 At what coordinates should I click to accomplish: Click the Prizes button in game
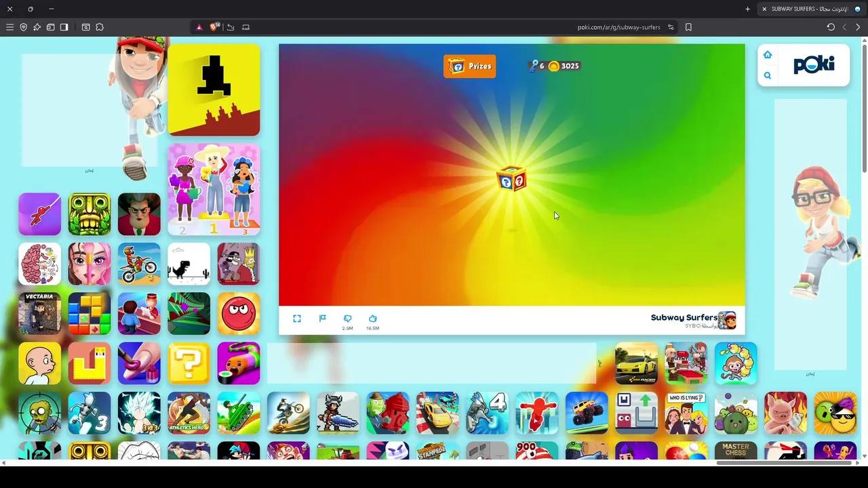tap(470, 66)
